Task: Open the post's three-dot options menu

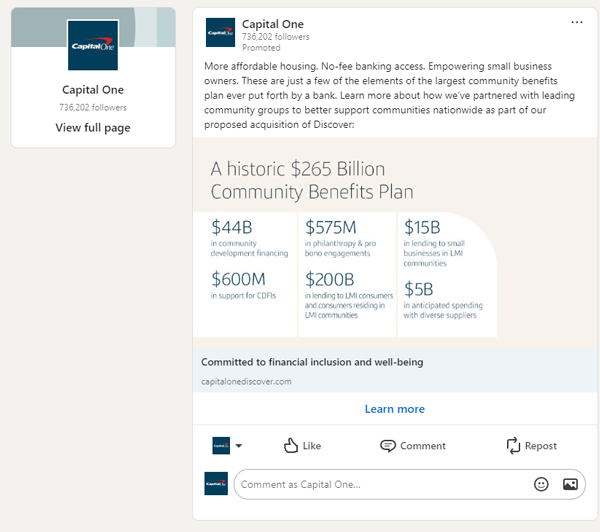Action: click(x=576, y=22)
